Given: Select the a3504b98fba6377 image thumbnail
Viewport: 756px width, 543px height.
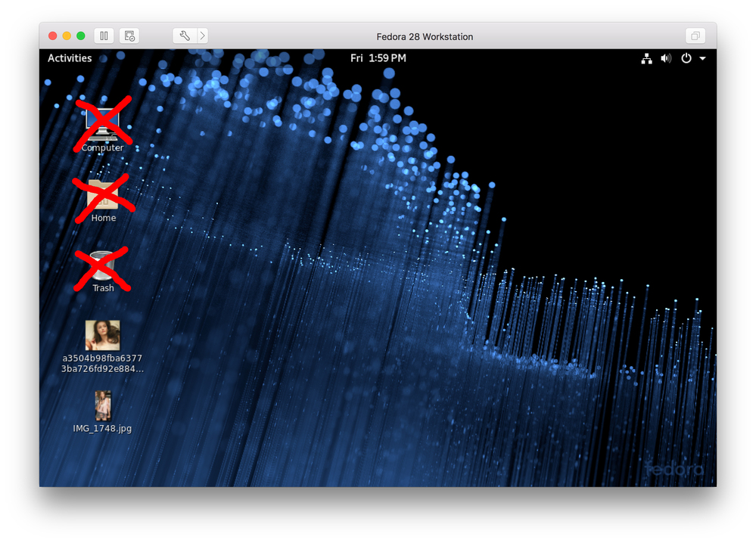Looking at the screenshot, I should pyautogui.click(x=102, y=335).
